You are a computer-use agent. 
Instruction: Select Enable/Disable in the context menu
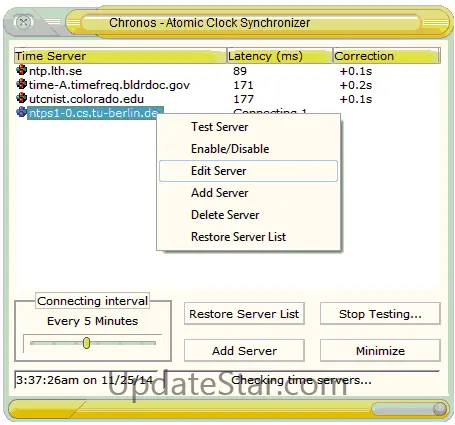point(248,149)
